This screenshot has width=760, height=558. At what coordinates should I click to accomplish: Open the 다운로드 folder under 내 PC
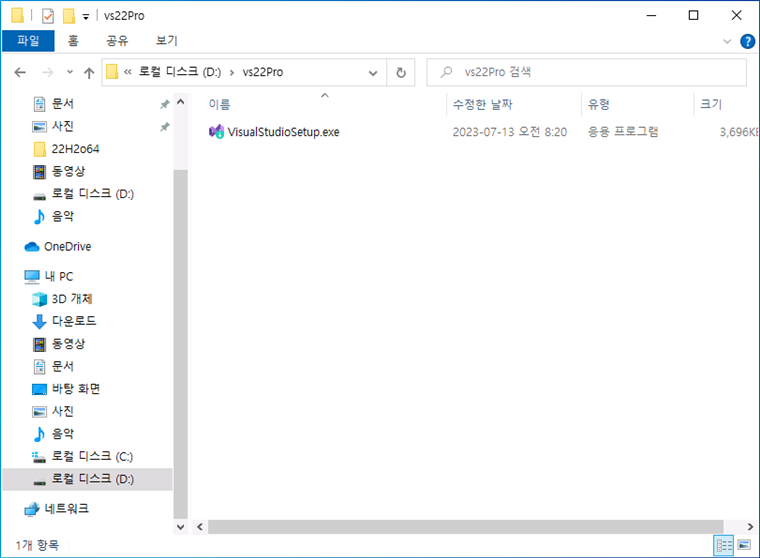[x=74, y=321]
